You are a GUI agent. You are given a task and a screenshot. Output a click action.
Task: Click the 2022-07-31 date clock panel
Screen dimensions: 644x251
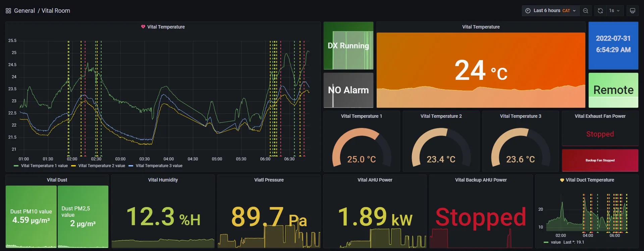point(613,46)
